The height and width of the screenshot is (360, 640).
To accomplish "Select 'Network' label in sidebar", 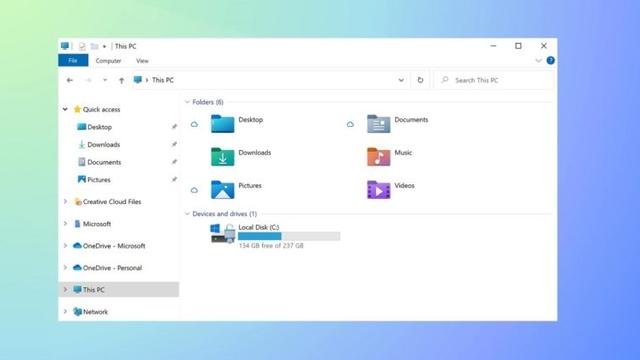I will point(96,312).
